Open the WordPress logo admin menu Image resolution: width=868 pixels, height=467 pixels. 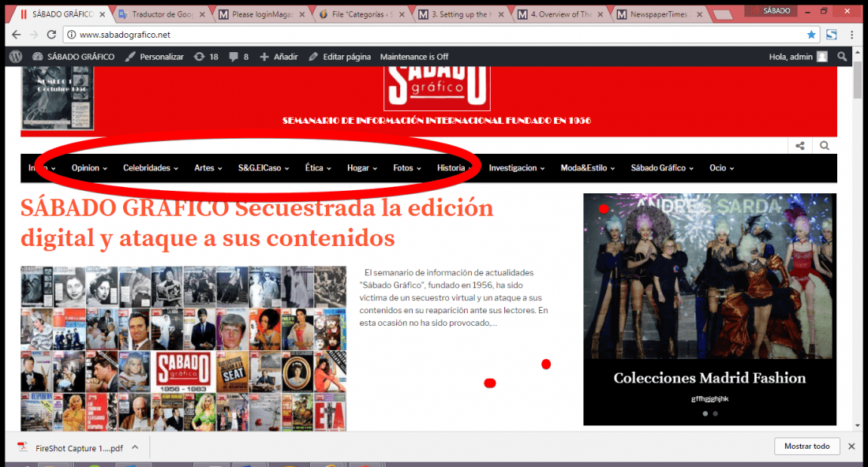16,57
